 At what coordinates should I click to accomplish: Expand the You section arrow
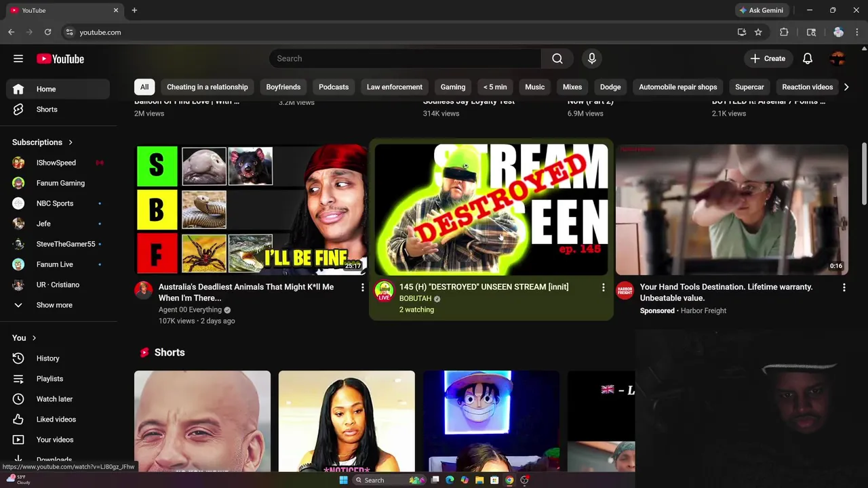pos(34,338)
